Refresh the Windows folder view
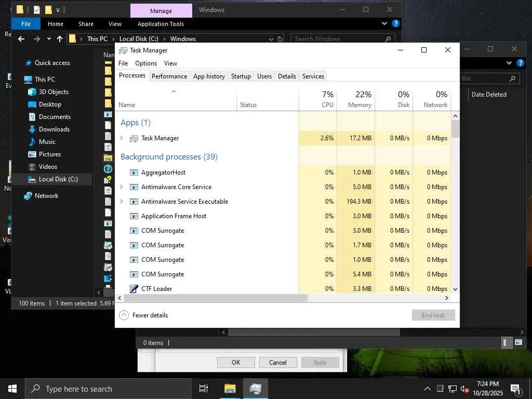 pos(280,39)
